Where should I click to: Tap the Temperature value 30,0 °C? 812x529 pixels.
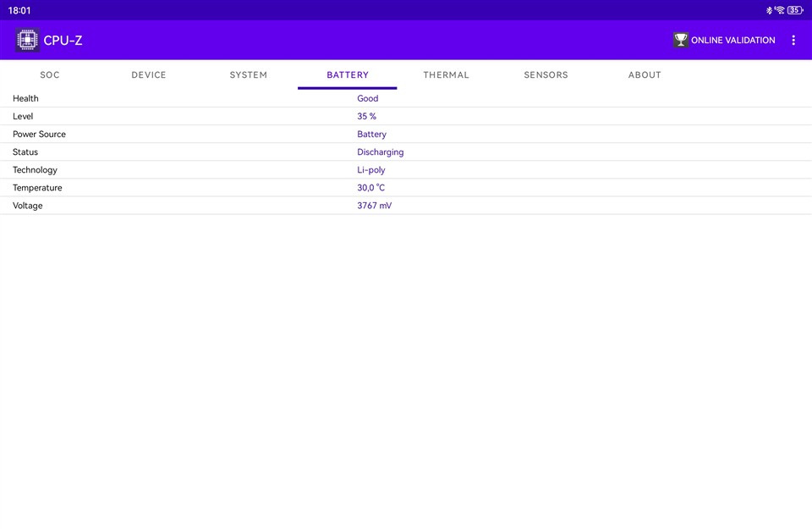(370, 188)
